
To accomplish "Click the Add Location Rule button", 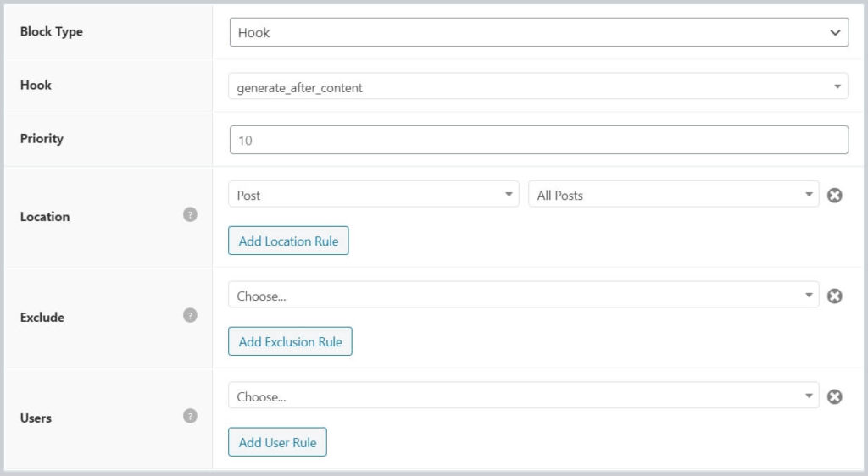I will coord(288,241).
